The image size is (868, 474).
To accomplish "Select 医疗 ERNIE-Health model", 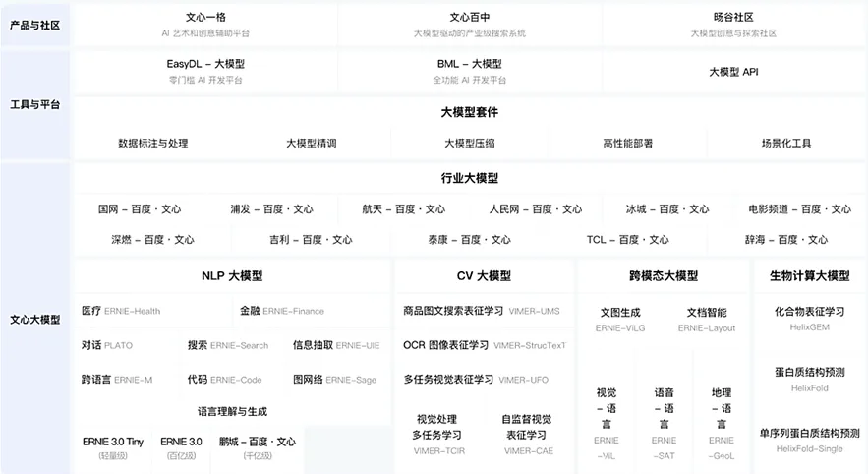I will coord(121,311).
